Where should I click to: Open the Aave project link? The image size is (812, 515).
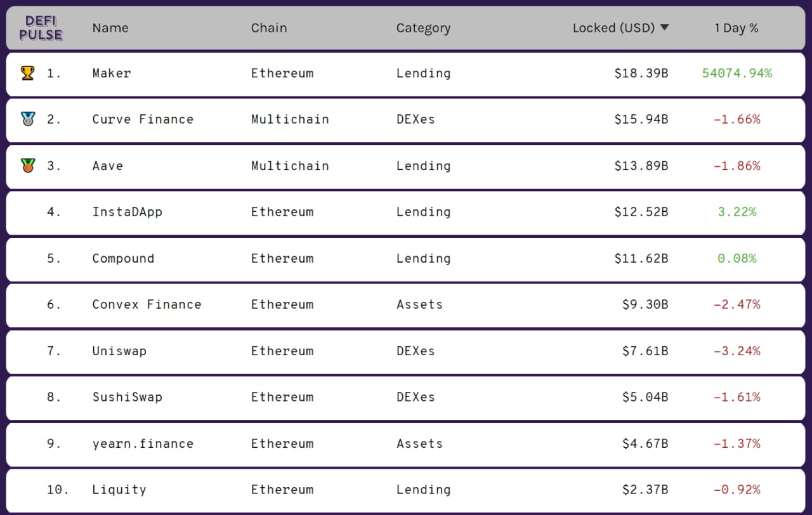coord(108,166)
